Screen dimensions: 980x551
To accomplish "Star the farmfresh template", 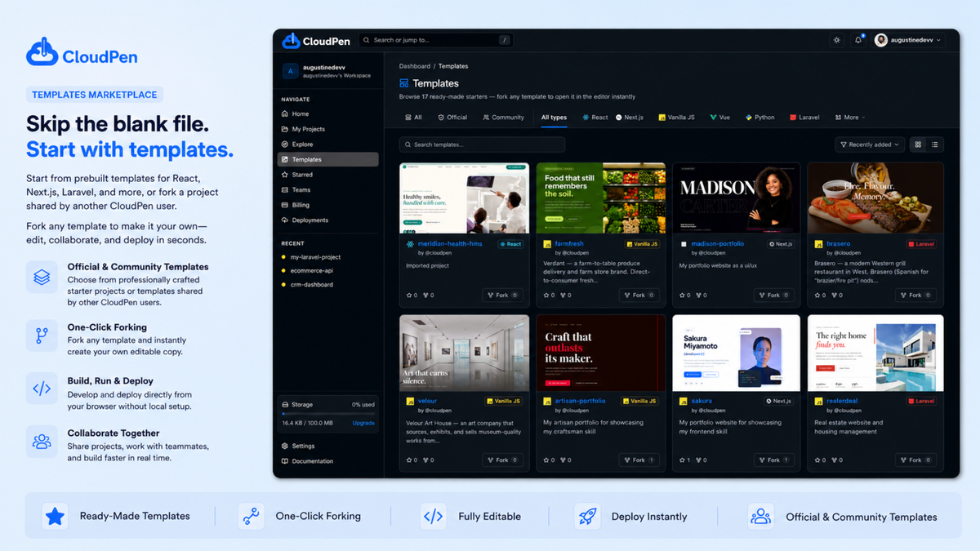I will click(548, 295).
